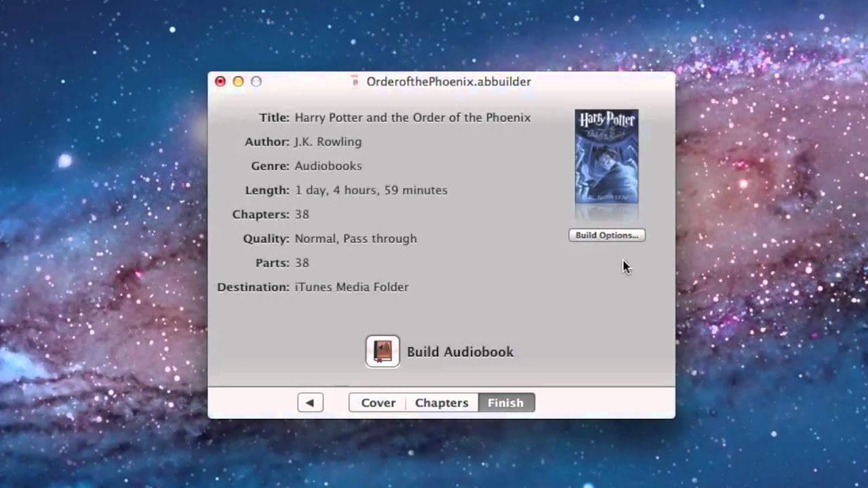The image size is (868, 488).
Task: Click the destination iTunes Media Folder
Action: click(351, 287)
